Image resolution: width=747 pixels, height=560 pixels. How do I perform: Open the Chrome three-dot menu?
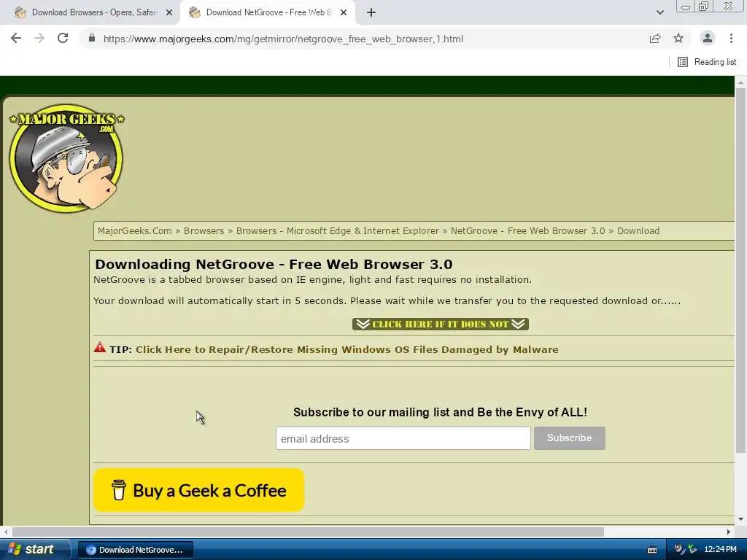[731, 38]
